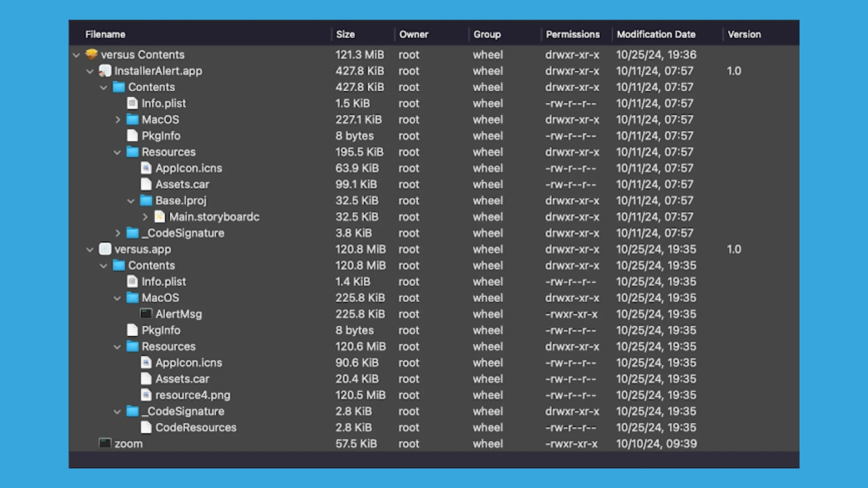The image size is (868, 488).
Task: Sort by the Permissions column header
Action: pyautogui.click(x=573, y=34)
